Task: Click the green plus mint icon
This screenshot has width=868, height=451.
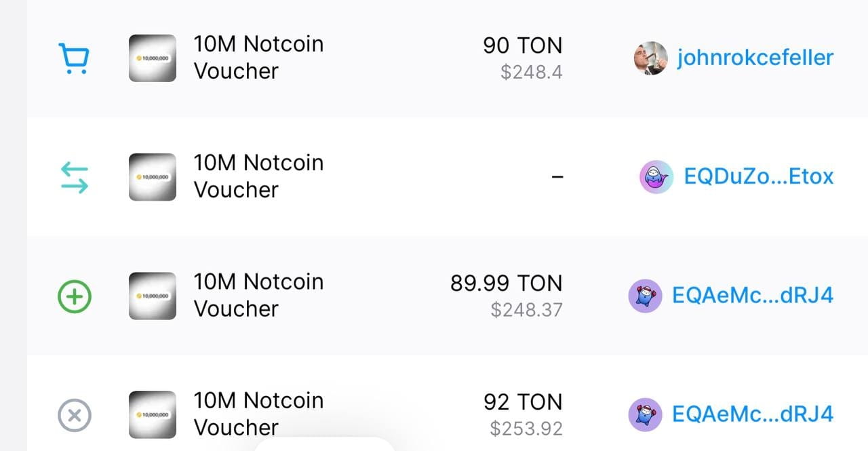Action: [75, 296]
